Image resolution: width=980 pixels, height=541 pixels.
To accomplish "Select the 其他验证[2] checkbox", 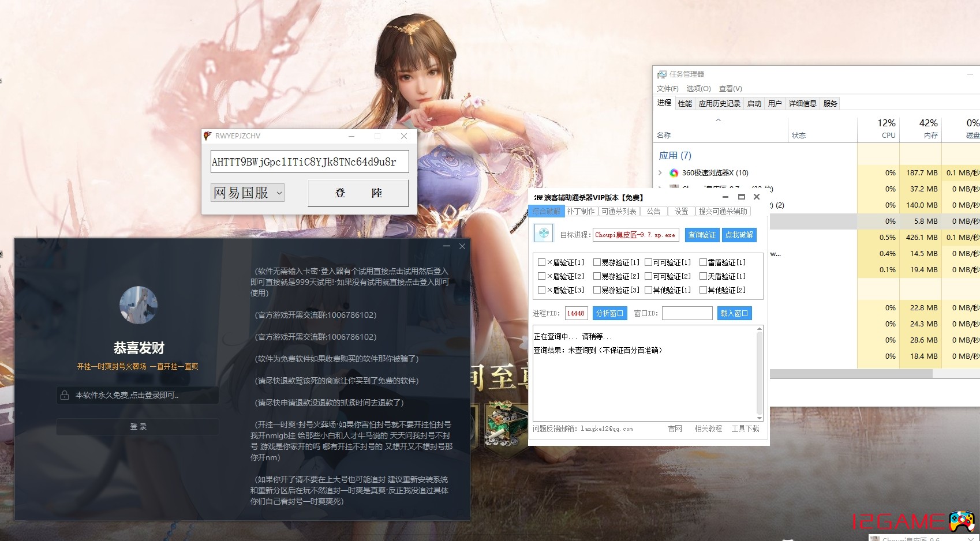I will point(703,290).
